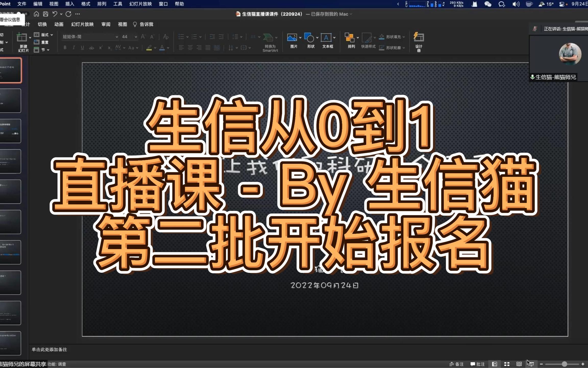Toggle subscript formatting

[x=109, y=48]
